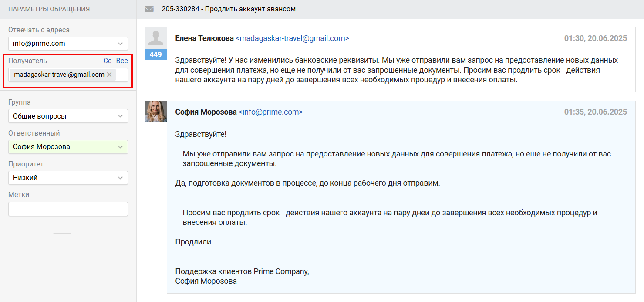The image size is (644, 302).
Task: Click the Получатель recipient input field
Action: pyautogui.click(x=121, y=75)
